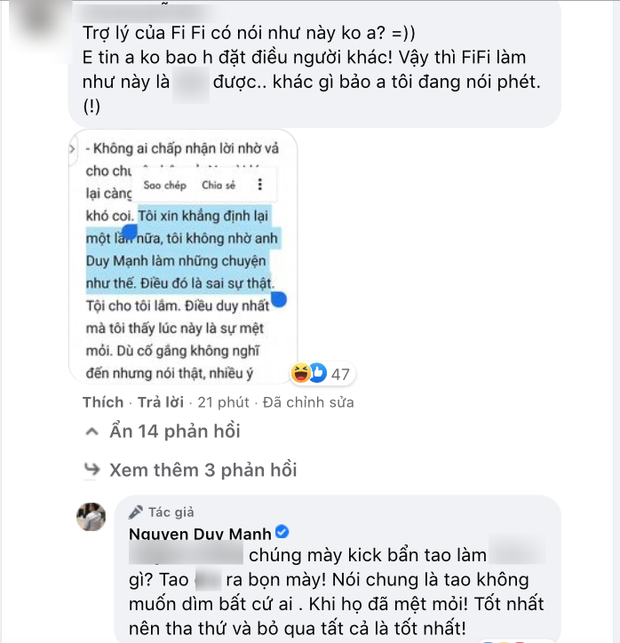Open Nguyen Duy Manh's profile avatar
The width and height of the screenshot is (620, 643).
(91, 517)
